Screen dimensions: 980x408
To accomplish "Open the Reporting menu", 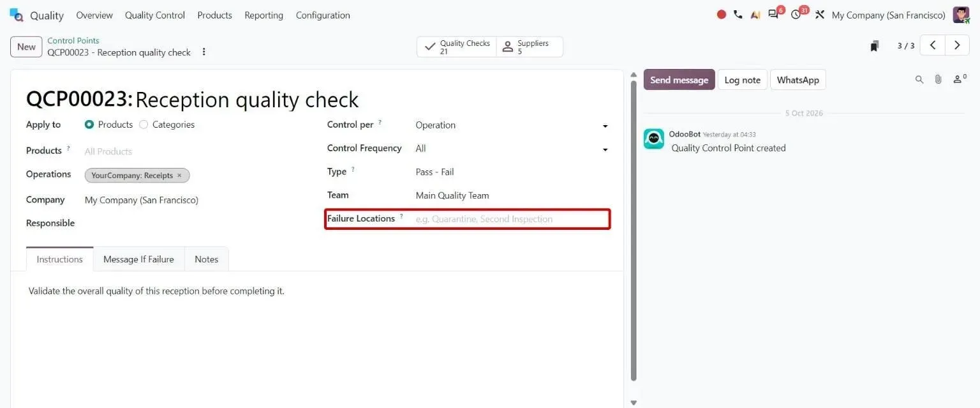I will (x=264, y=15).
